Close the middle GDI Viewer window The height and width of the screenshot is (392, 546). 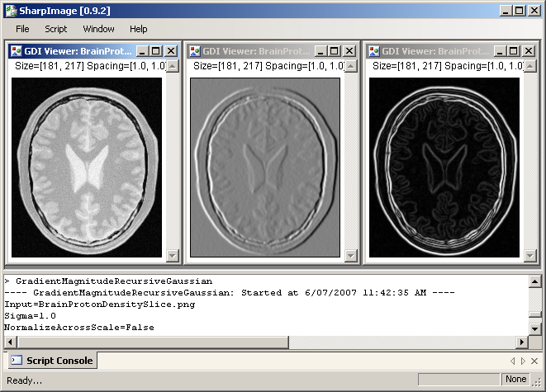[x=349, y=51]
